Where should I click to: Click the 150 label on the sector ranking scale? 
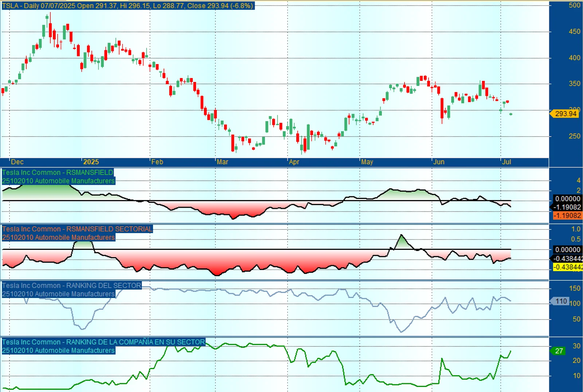click(575, 289)
